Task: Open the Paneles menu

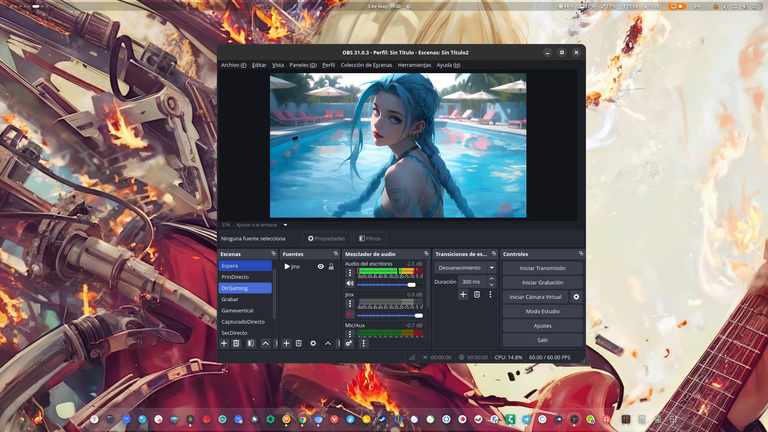Action: 303,65
